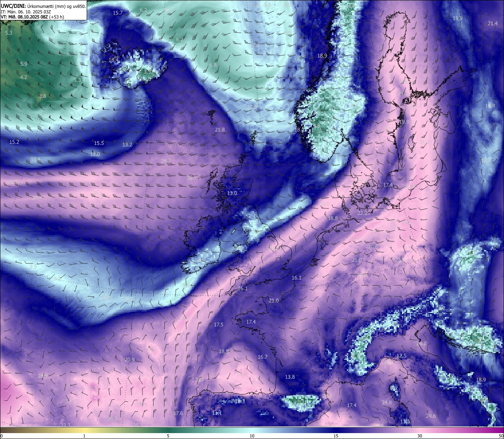Click the '5' tick label on the color scale
This screenshot has width=504, height=439.
coord(168,436)
